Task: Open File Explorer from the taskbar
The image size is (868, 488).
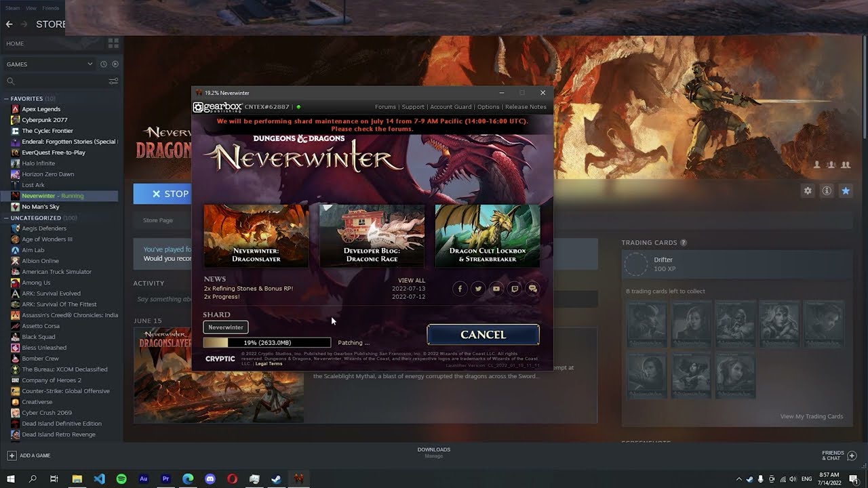Action: pyautogui.click(x=77, y=479)
